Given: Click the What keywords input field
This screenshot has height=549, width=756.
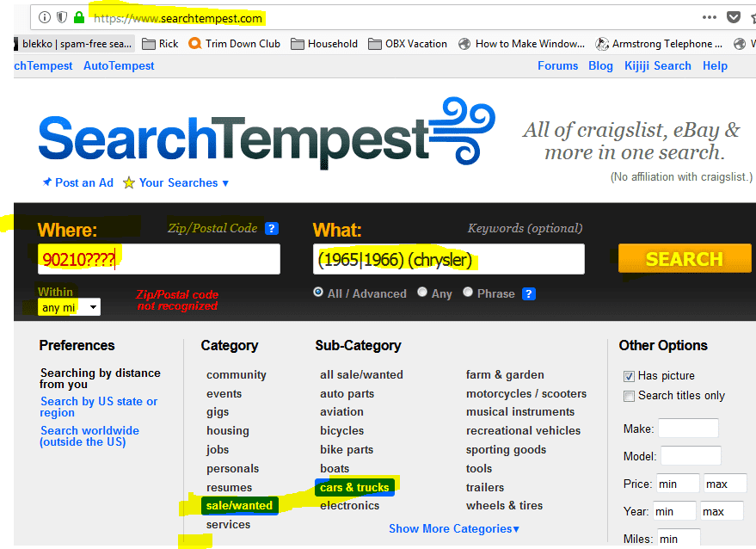Looking at the screenshot, I should [x=448, y=259].
